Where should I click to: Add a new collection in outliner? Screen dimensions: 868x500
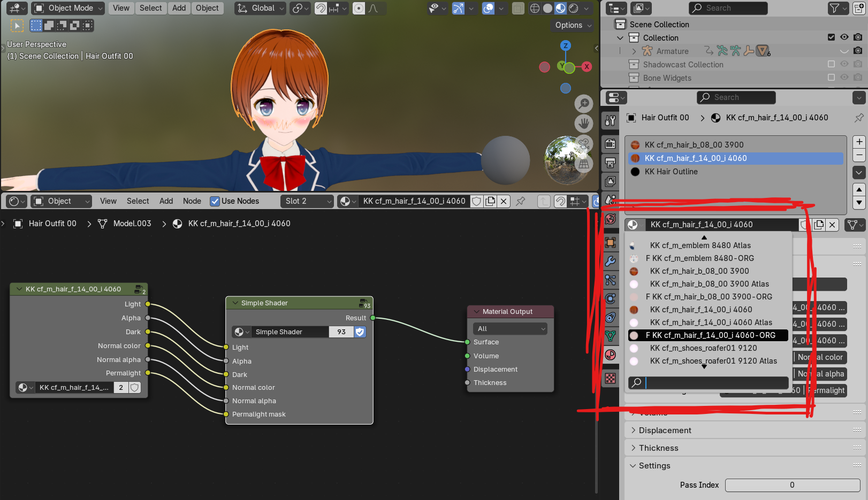pos(859,8)
